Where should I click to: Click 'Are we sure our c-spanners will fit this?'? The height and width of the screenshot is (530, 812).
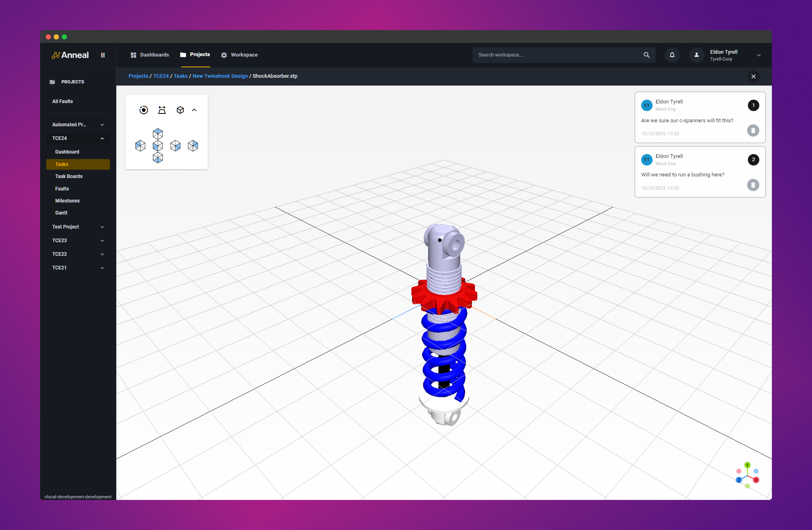point(687,121)
